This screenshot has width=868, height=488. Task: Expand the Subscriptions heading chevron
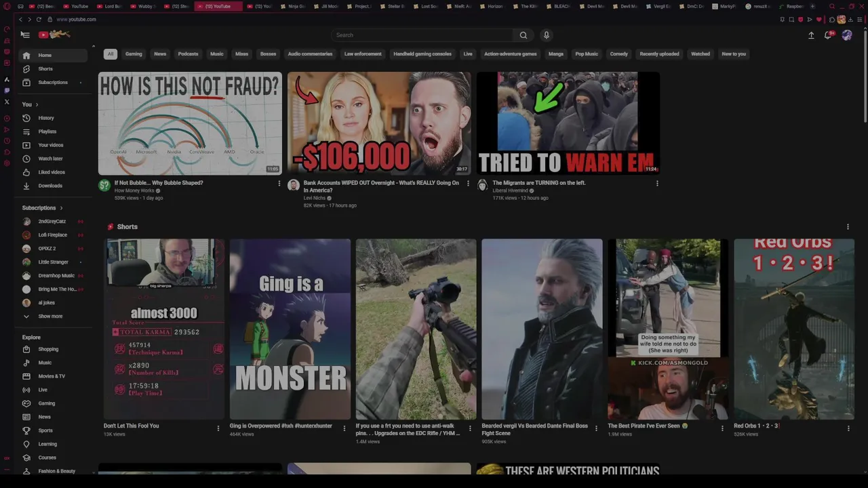[x=61, y=208]
